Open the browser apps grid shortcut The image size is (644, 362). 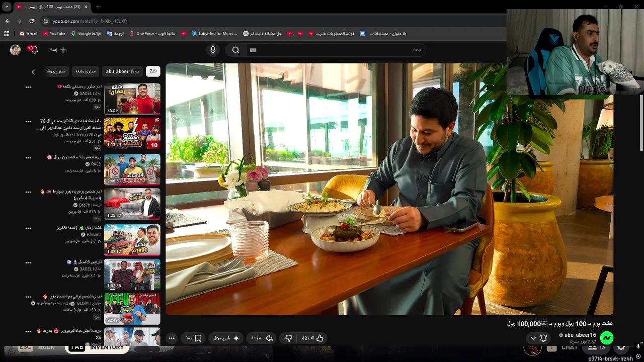click(x=7, y=34)
